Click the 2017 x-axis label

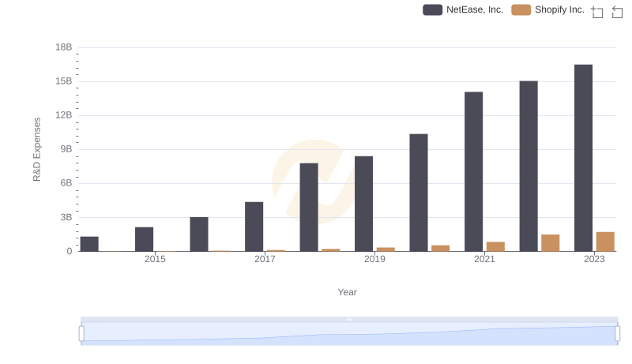point(265,259)
